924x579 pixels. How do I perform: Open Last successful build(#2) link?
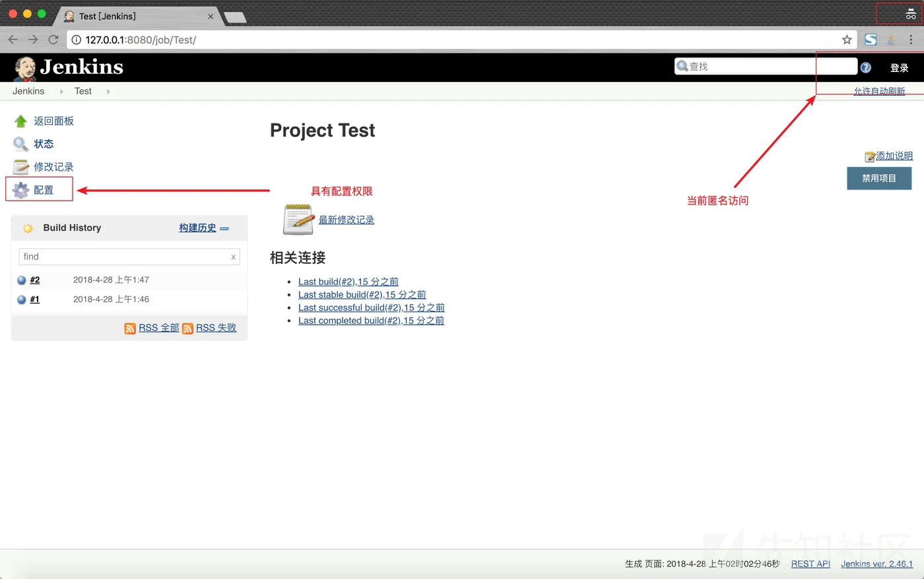point(372,308)
